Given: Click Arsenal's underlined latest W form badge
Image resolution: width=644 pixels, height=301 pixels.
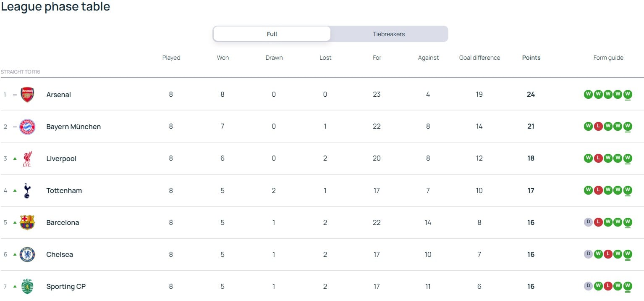Looking at the screenshot, I should coord(628,94).
